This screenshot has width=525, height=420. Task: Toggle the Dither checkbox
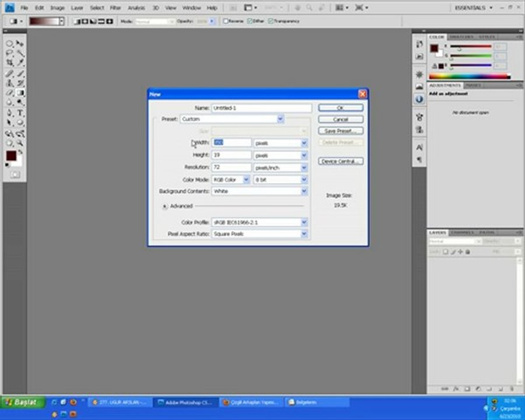pos(250,21)
